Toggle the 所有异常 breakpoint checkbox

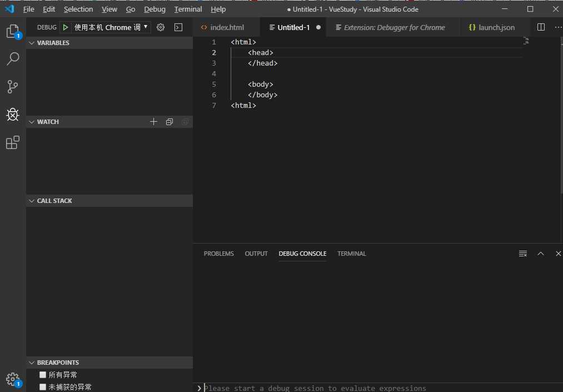point(43,375)
